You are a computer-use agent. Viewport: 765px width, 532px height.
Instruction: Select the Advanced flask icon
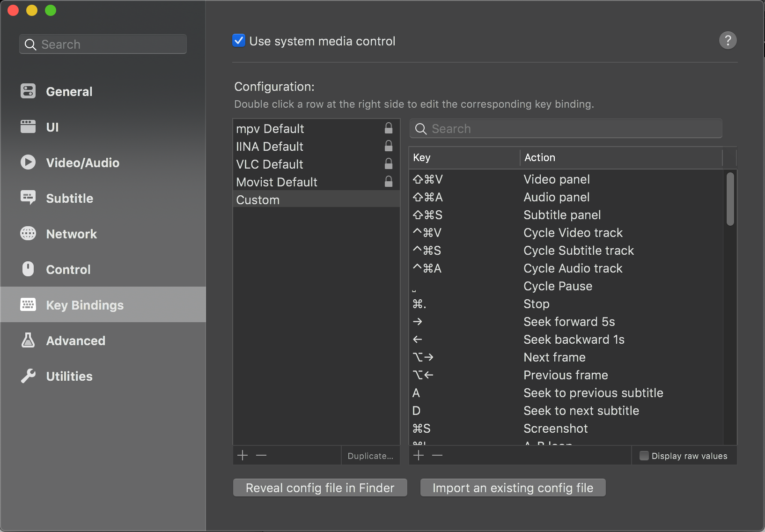tap(28, 340)
